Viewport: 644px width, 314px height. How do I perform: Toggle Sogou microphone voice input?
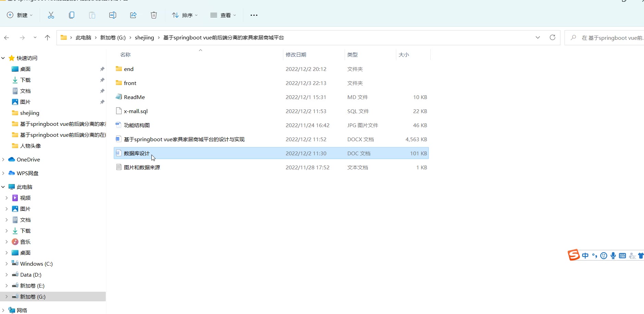click(x=613, y=256)
